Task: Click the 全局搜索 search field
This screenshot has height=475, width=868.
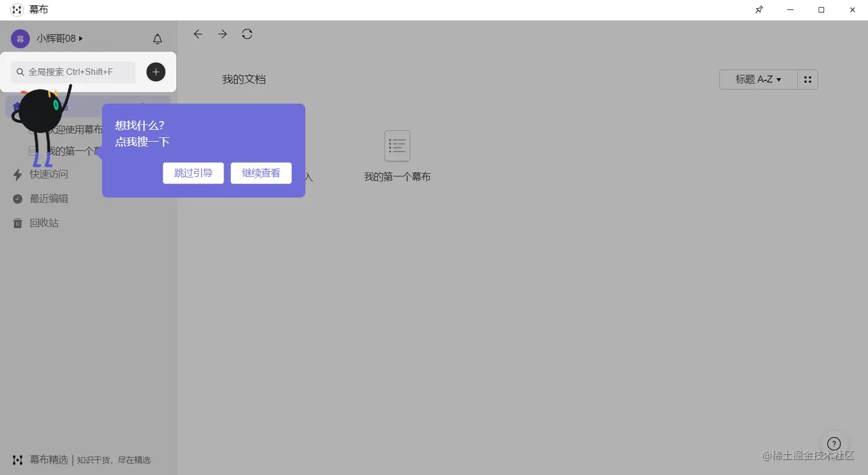Action: pos(73,72)
